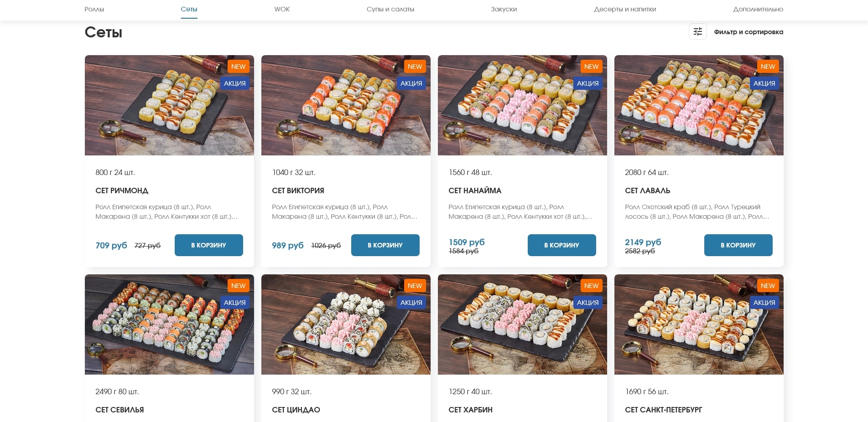The image size is (868, 422).
Task: Click the NEW badge on Сет Ричмонд
Action: tap(238, 67)
